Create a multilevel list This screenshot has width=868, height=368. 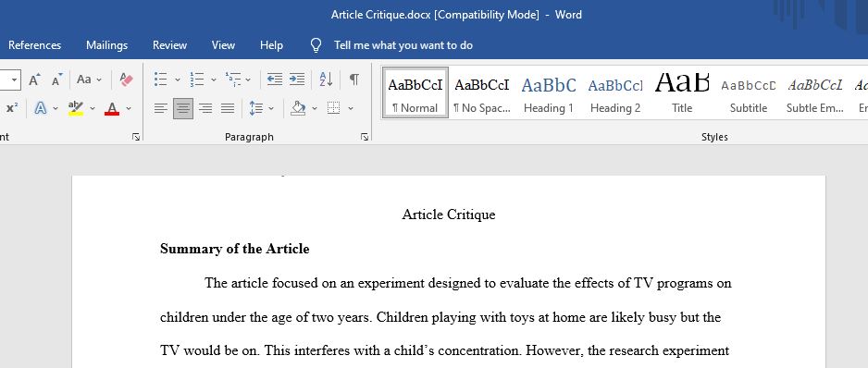click(233, 80)
